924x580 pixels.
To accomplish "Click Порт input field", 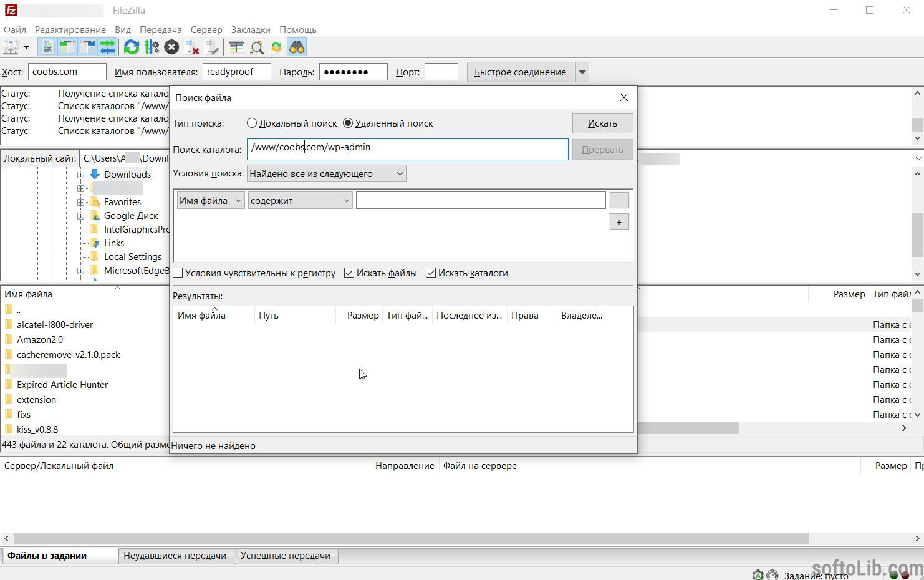I will pyautogui.click(x=441, y=72).
